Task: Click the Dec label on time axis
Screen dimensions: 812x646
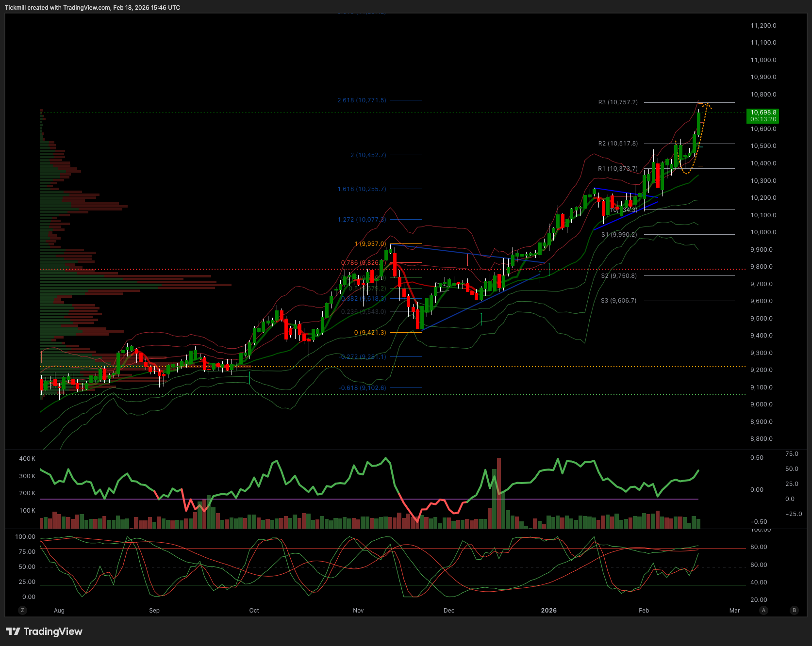Action: (x=449, y=611)
